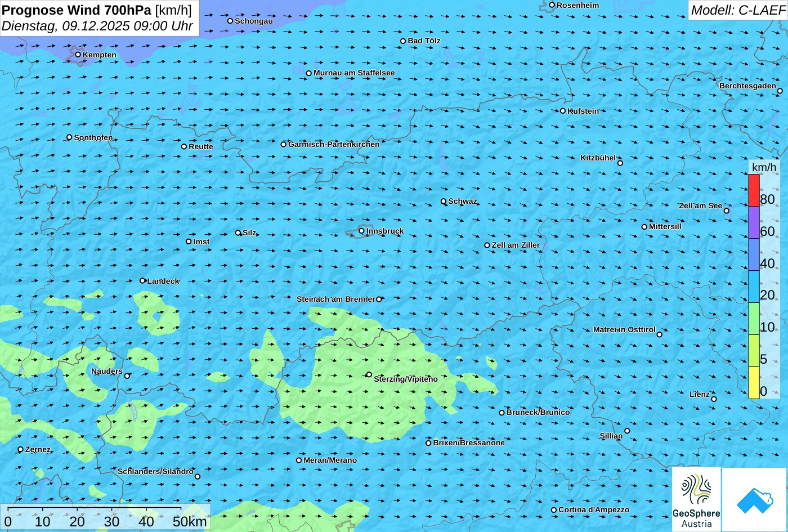Click the light blue 20 km/h legend swatch

(x=754, y=287)
